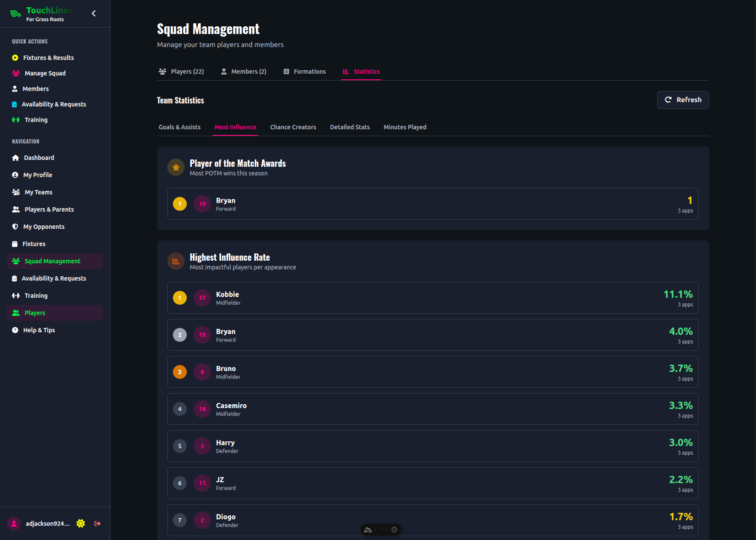Image resolution: width=756 pixels, height=540 pixels.
Task: Open the Chance Creators statistics tab
Action: [293, 127]
